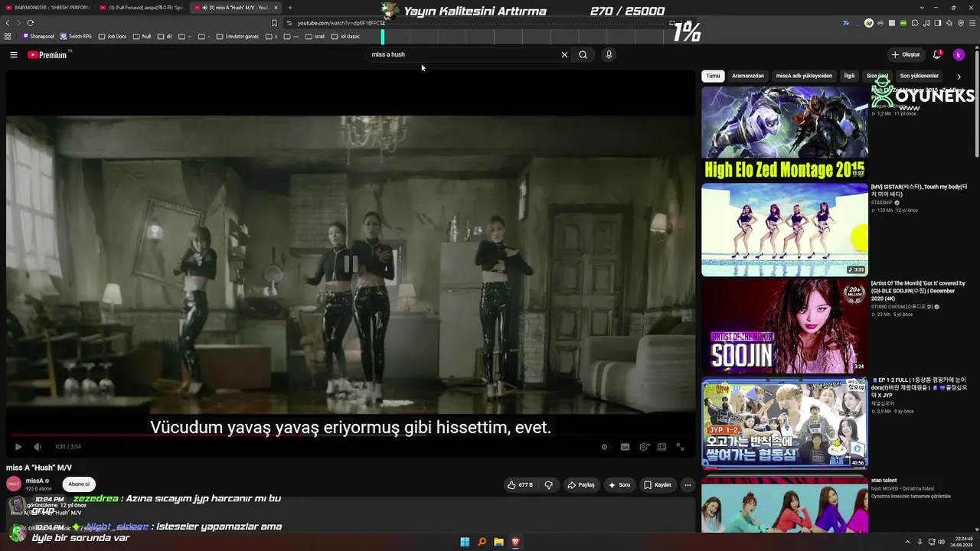This screenshot has height=551, width=980.
Task: Open the YouTube notifications bell
Action: [x=937, y=54]
